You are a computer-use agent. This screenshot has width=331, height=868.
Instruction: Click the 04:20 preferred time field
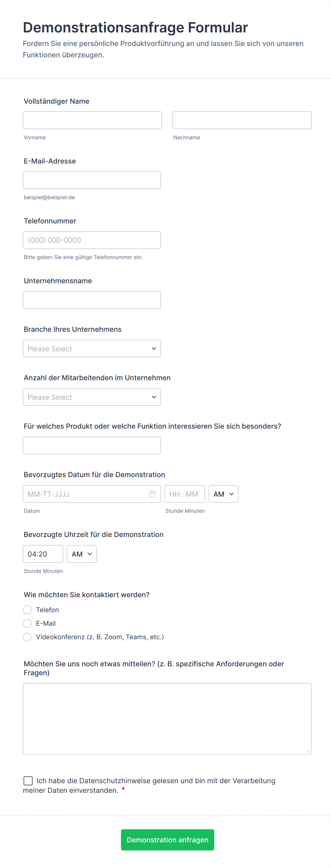43,554
